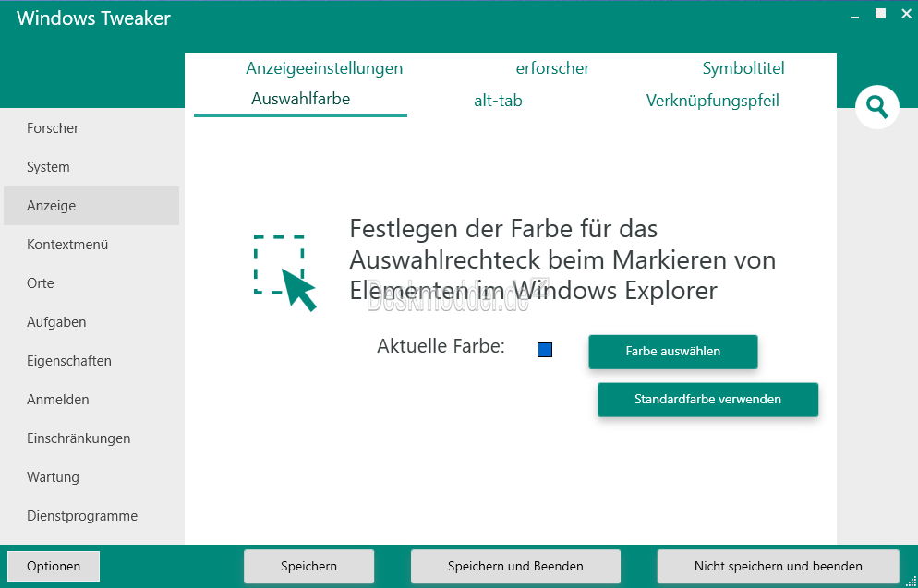Image resolution: width=918 pixels, height=588 pixels.
Task: Click the Farbe auswählen button
Action: point(672,352)
